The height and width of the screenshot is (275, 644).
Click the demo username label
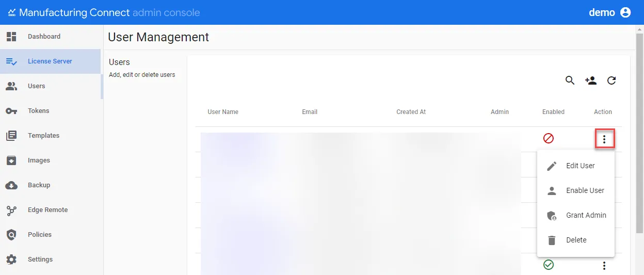point(602,12)
